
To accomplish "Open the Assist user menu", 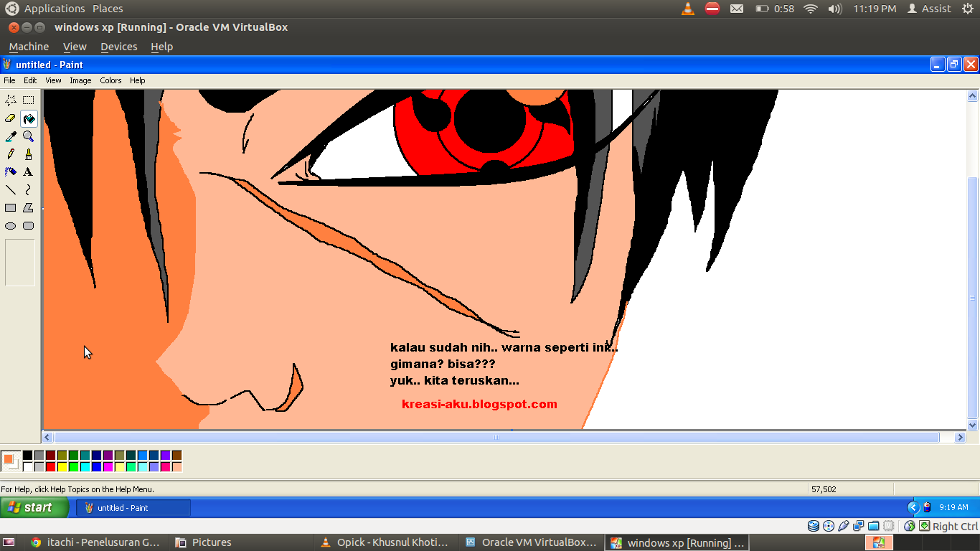I will pos(929,9).
